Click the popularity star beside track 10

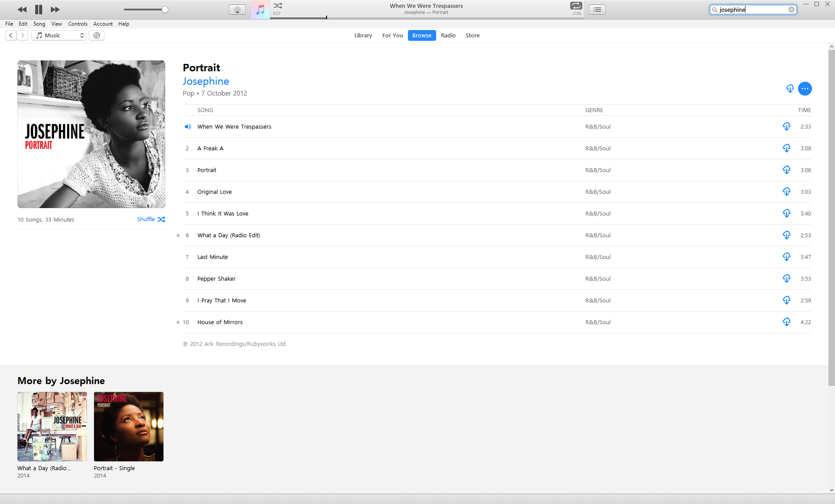coord(178,322)
